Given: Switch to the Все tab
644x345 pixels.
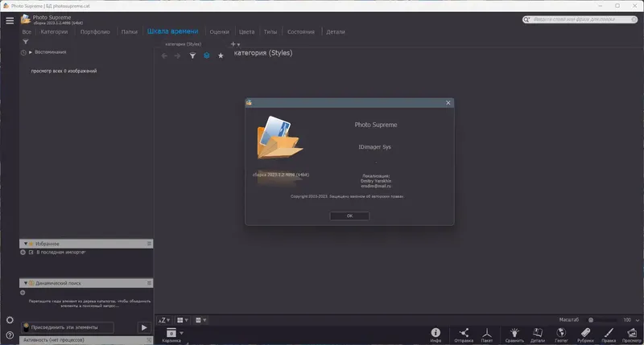Looking at the screenshot, I should coord(27,31).
